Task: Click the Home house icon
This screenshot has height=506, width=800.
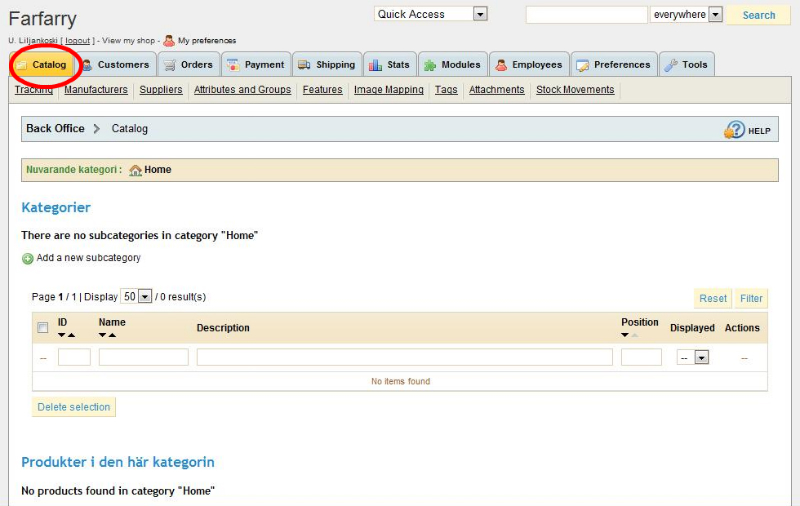Action: tap(135, 170)
